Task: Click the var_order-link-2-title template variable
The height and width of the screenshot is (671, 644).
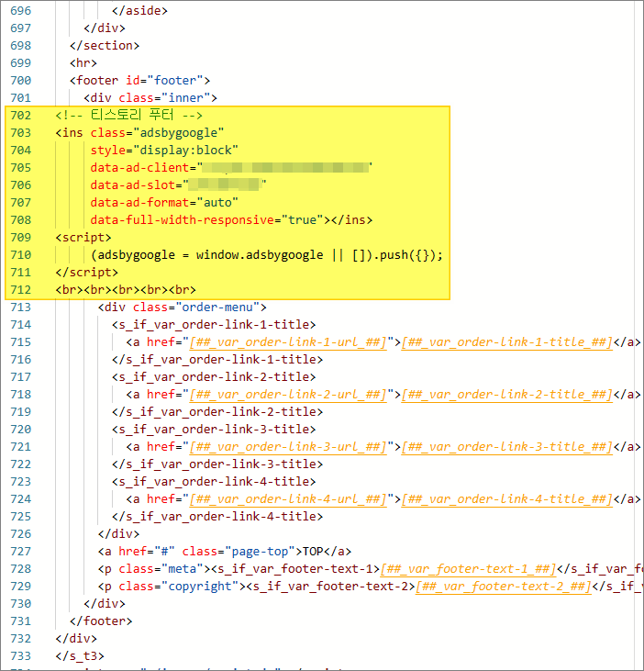Action: click(x=507, y=394)
